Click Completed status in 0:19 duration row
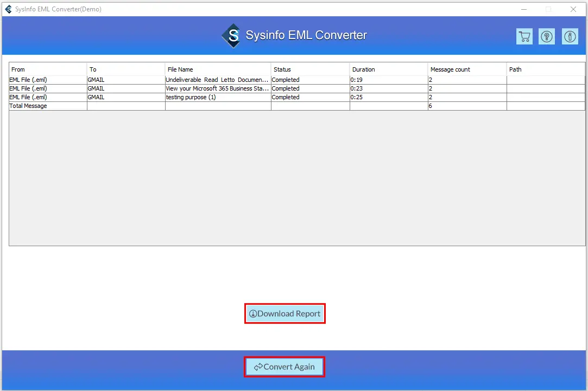 click(310, 80)
